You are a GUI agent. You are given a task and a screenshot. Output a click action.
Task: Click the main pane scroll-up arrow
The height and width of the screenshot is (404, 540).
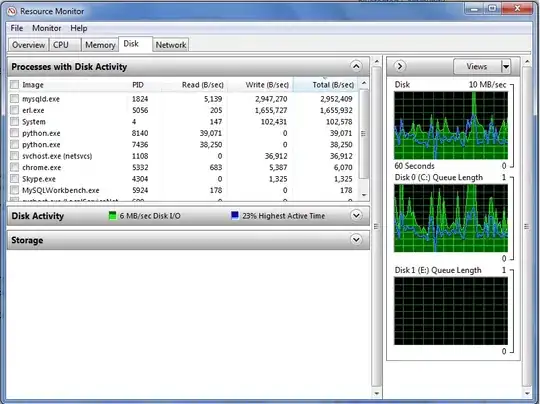tap(376, 62)
